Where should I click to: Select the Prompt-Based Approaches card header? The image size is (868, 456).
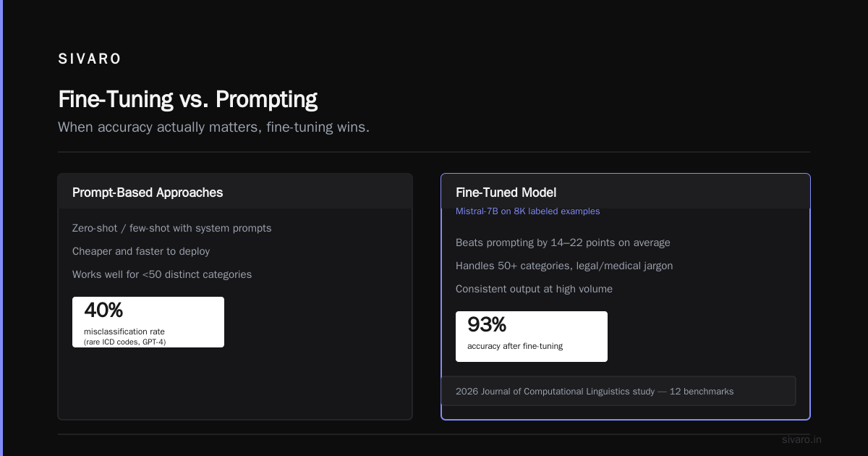pyautogui.click(x=235, y=192)
